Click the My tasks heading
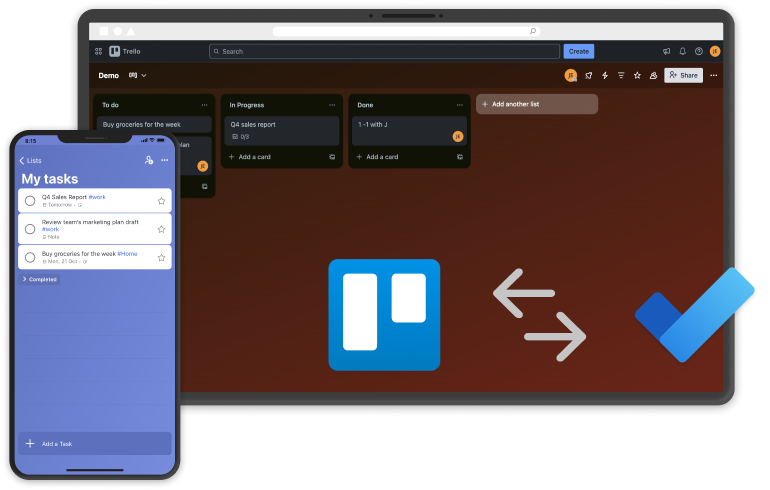This screenshot has width=770, height=490. point(50,179)
